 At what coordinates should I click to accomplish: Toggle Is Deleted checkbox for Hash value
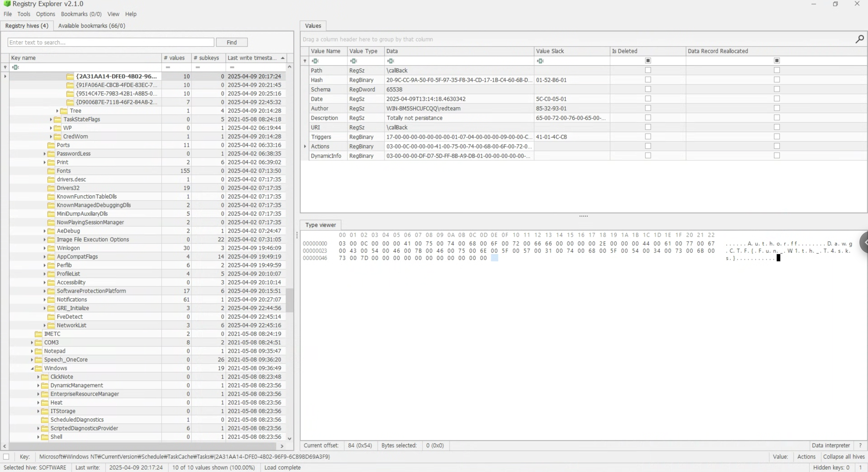click(x=648, y=80)
